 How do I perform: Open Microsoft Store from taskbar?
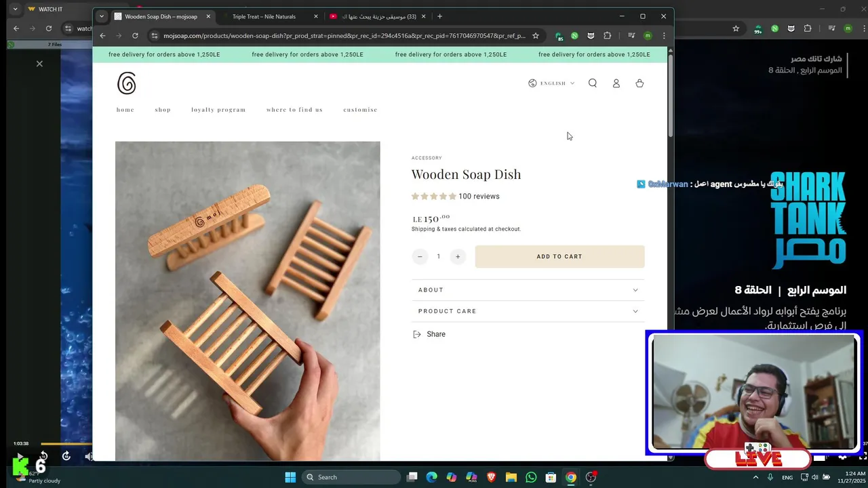pyautogui.click(x=551, y=477)
